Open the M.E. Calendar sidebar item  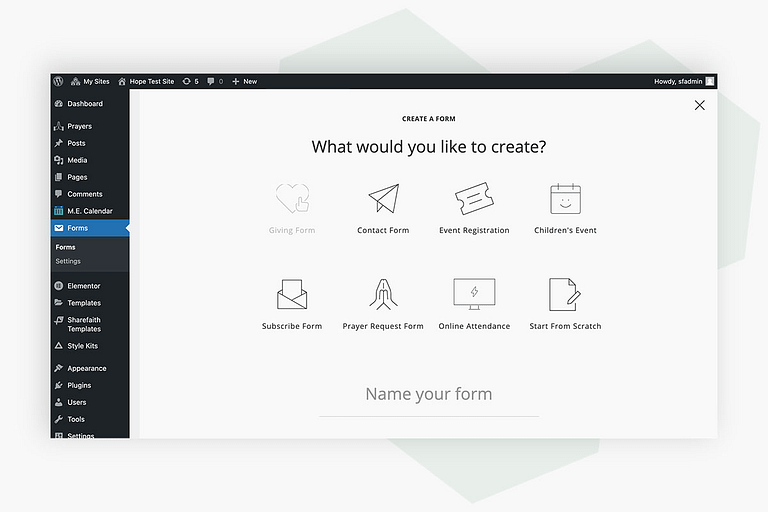(x=89, y=211)
